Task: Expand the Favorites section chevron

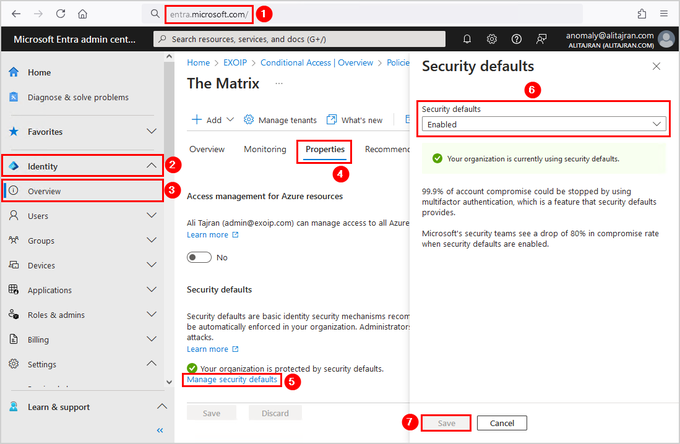Action: pos(151,131)
